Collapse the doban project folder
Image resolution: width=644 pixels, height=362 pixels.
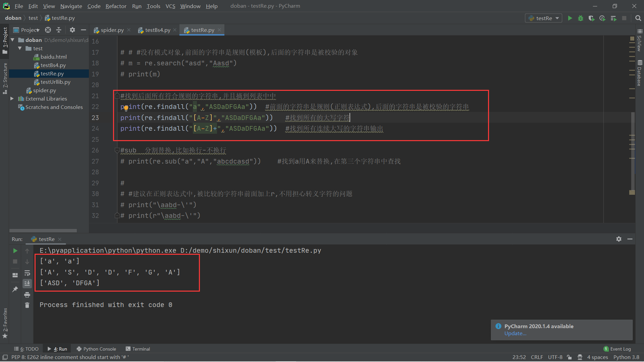pos(12,40)
